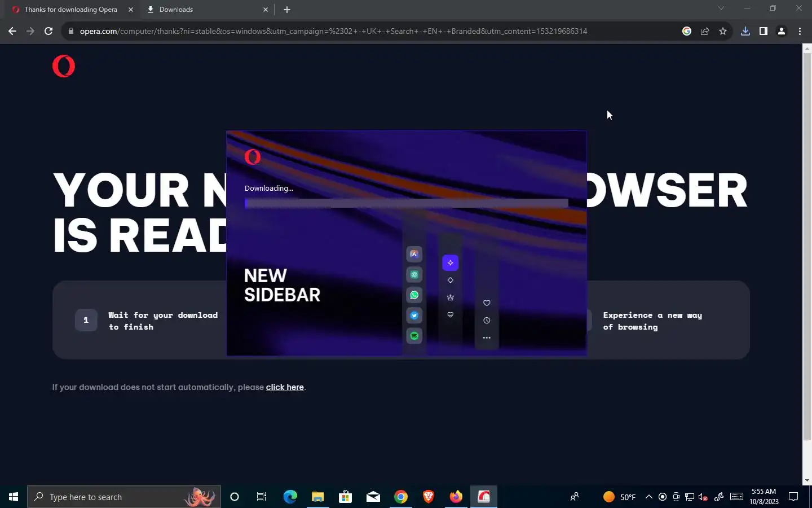Click the Spotify icon in sidebar preview
The image size is (812, 508).
click(x=414, y=336)
